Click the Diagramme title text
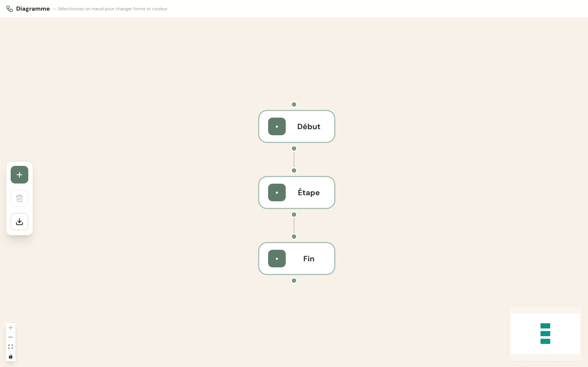 [x=33, y=9]
